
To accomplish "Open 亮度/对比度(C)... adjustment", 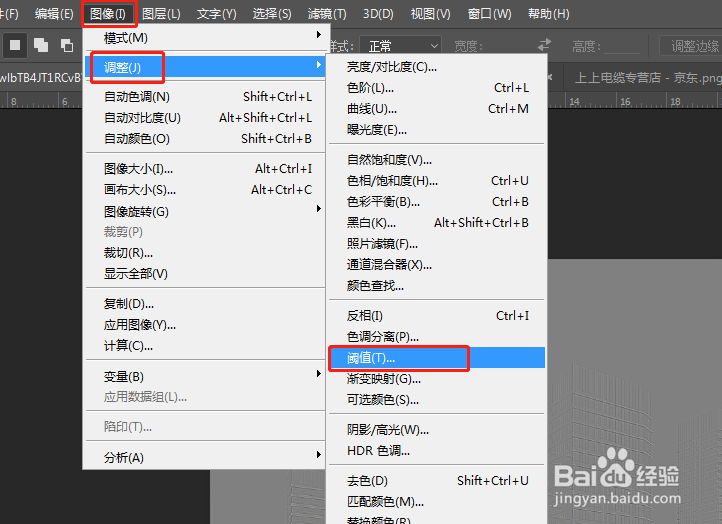I will pyautogui.click(x=437, y=67).
